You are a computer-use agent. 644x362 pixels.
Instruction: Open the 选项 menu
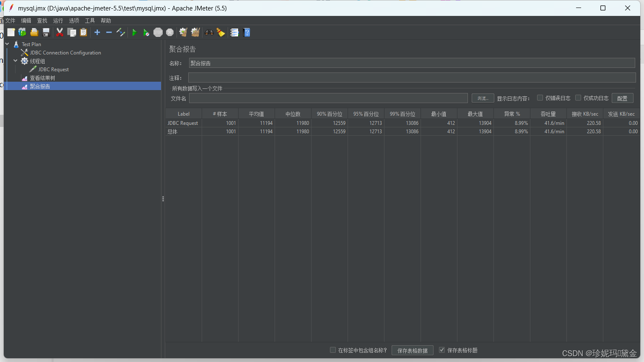point(74,21)
